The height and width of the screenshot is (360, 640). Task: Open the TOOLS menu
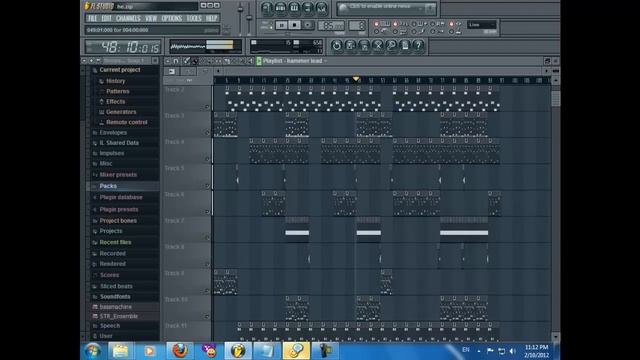tap(194, 18)
